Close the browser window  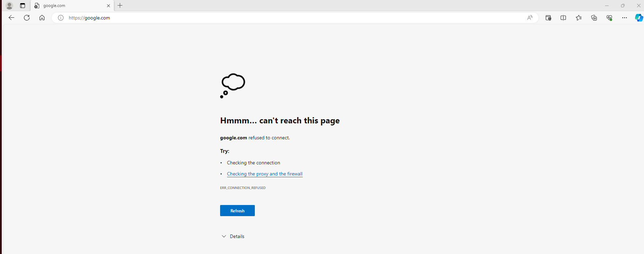point(638,6)
